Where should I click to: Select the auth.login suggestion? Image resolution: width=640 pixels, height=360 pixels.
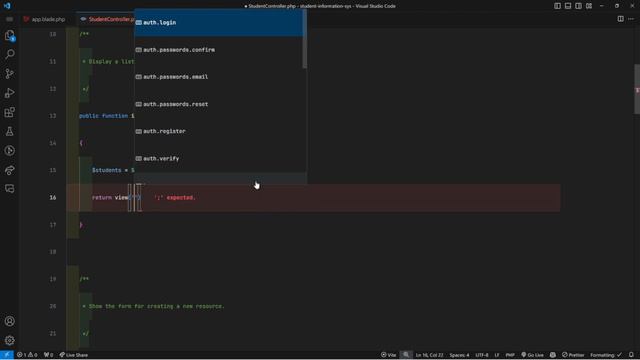coord(219,22)
